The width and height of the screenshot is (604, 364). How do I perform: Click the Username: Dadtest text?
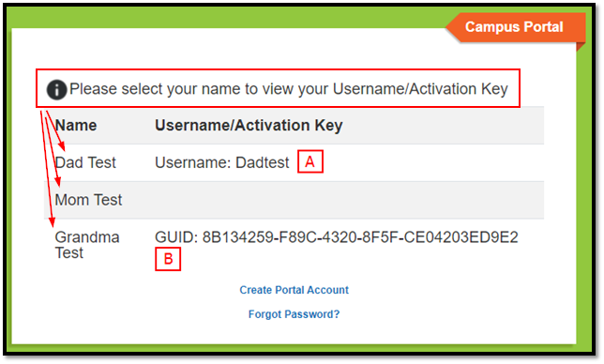point(222,162)
